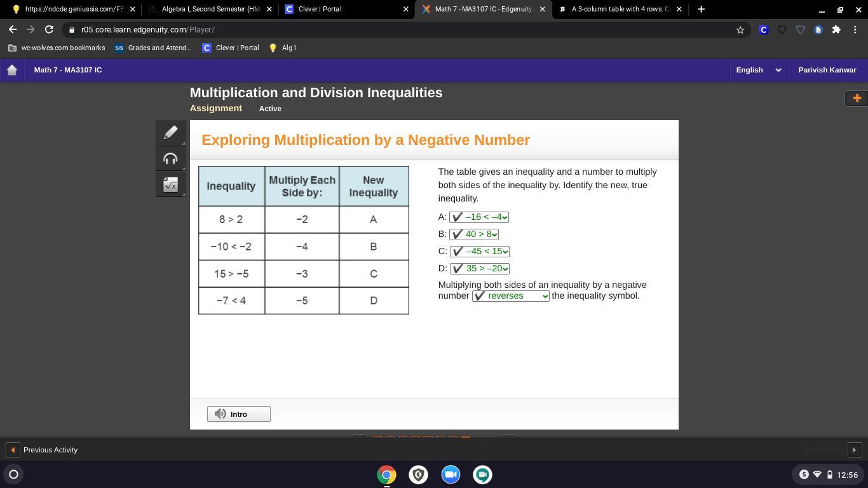This screenshot has height=488, width=868.
Task: Click the Assignment label
Action: tap(216, 108)
